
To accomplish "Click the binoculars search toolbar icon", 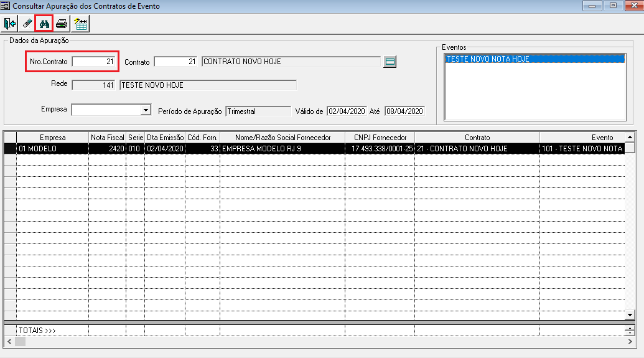I will (x=44, y=24).
